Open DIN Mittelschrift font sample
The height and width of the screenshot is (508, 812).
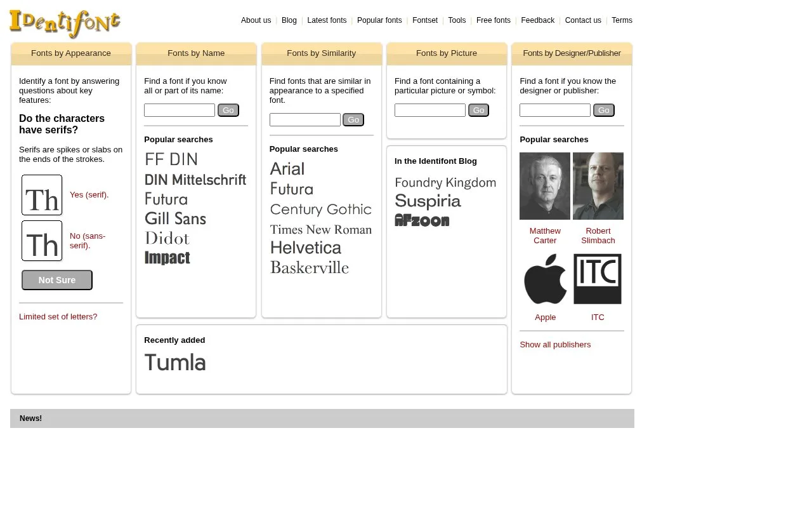pyautogui.click(x=195, y=180)
